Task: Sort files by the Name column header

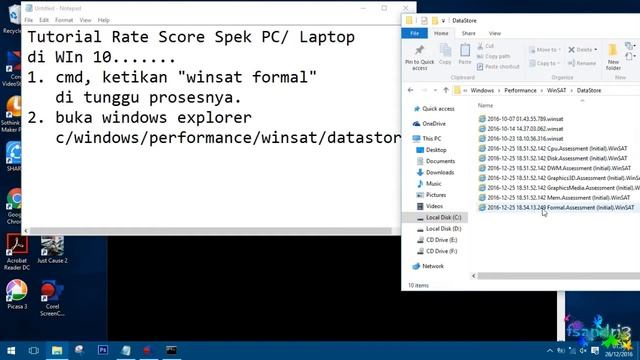Action: point(485,105)
